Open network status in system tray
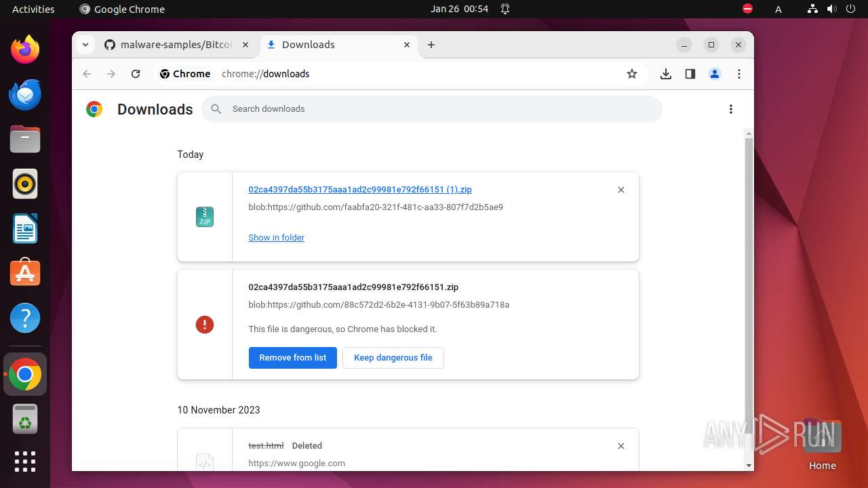Image resolution: width=868 pixels, height=488 pixels. pyautogui.click(x=813, y=9)
